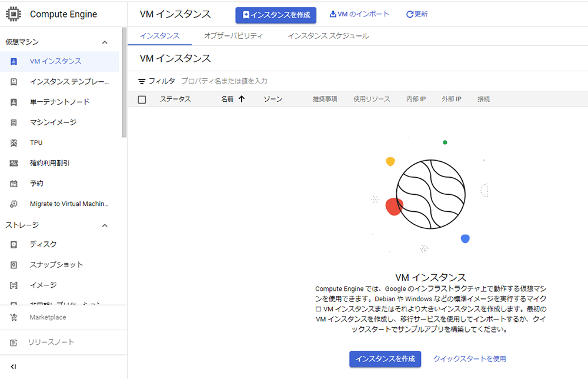Click the sidebar vertical scrollbar
588x379 pixels.
pyautogui.click(x=124, y=82)
